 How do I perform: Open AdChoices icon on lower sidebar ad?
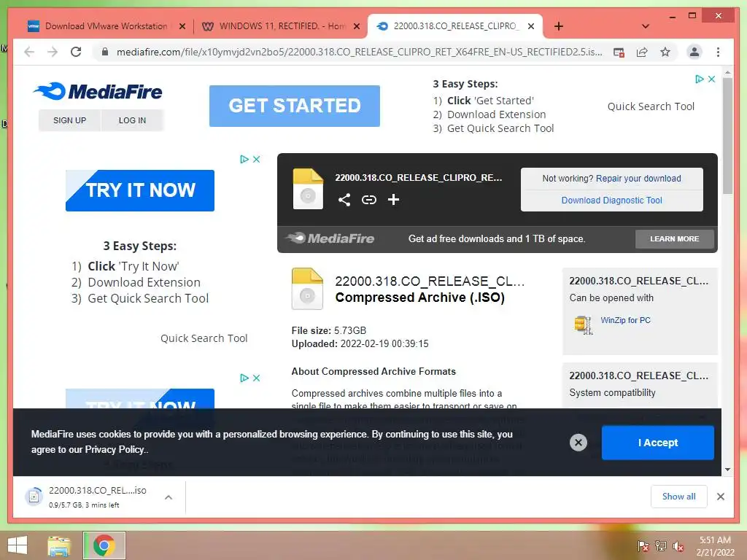(244, 378)
